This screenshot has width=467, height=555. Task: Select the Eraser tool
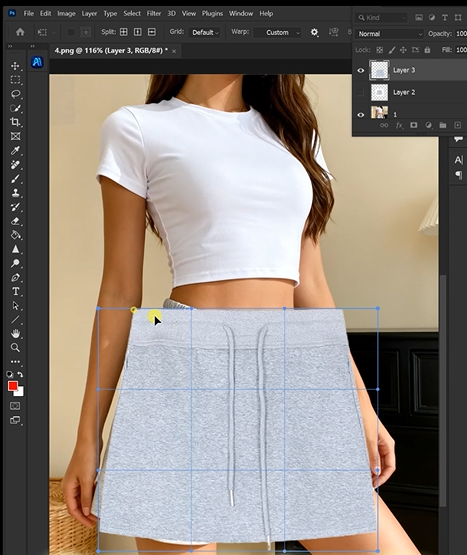(15, 221)
